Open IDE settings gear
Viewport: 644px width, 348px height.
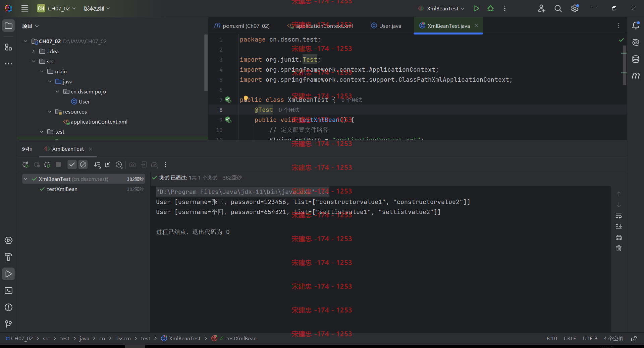coord(575,8)
